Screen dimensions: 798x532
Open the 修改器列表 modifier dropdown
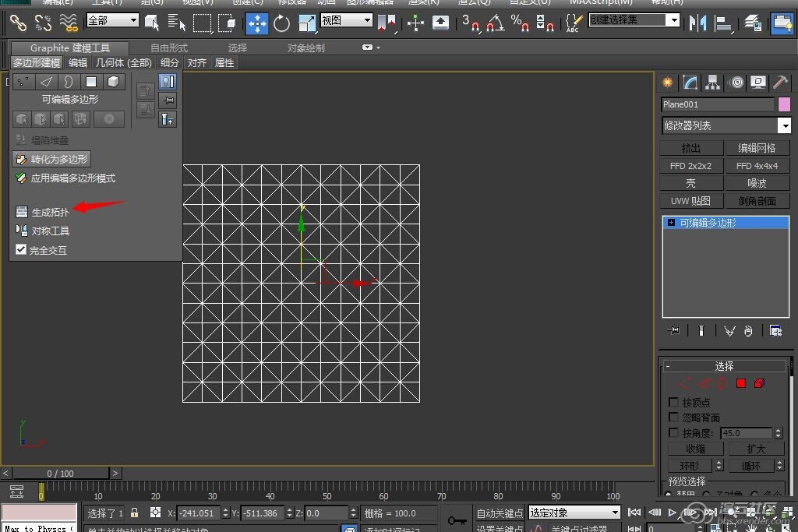click(x=784, y=125)
